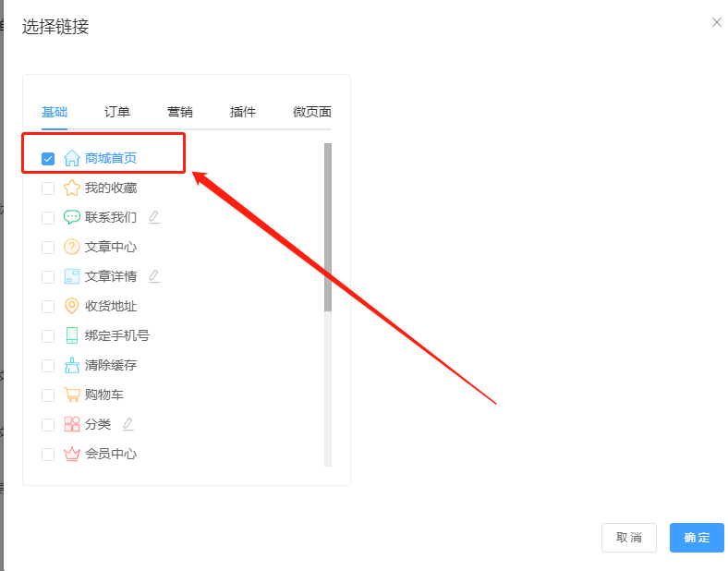This screenshot has width=728, height=571.
Task: Enable the 清除缓存 checkbox
Action: [48, 366]
